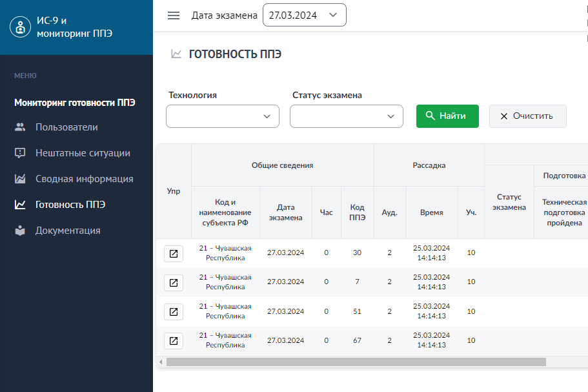Click the ИС-9 app logo icon
588x392 pixels.
[20, 27]
